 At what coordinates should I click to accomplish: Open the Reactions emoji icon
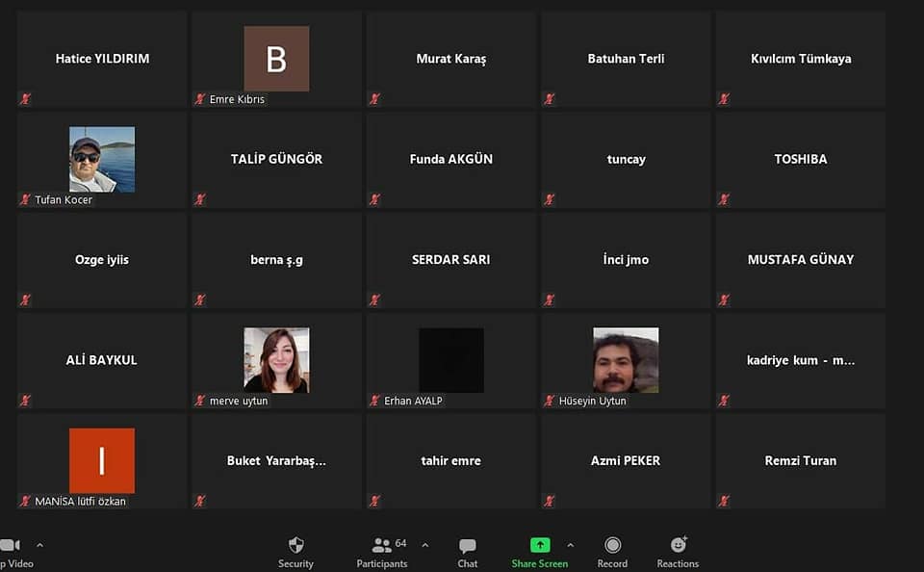[x=679, y=544]
